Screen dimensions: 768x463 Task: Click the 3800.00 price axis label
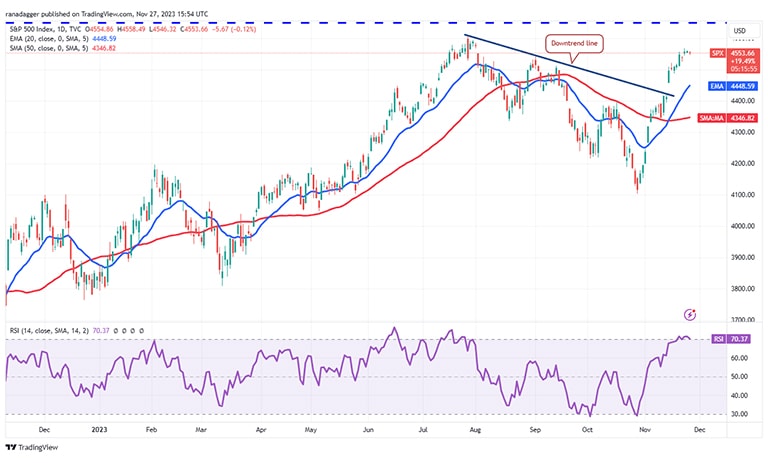pos(743,289)
